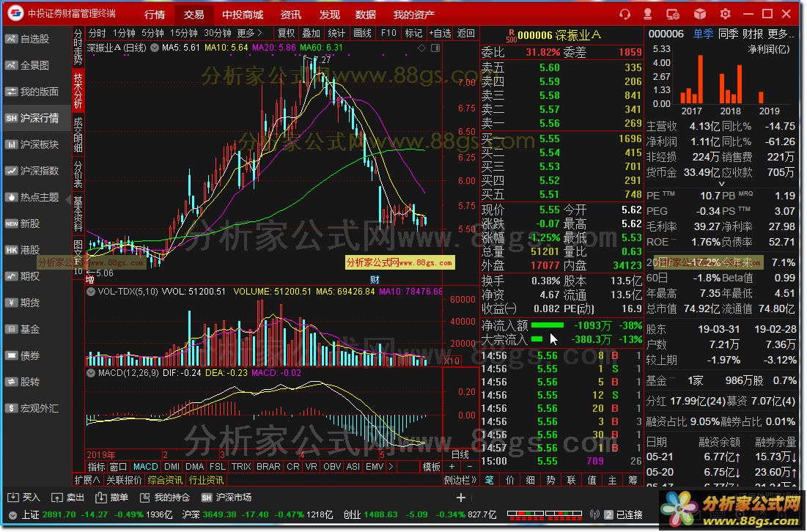
Task: Collapse the left sidebar arrow
Action: (x=68, y=199)
